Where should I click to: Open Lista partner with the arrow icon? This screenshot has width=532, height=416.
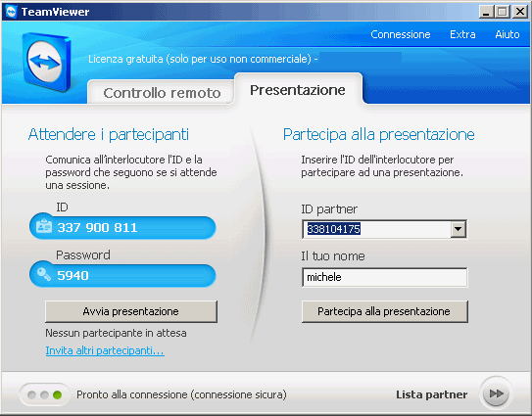click(x=496, y=393)
